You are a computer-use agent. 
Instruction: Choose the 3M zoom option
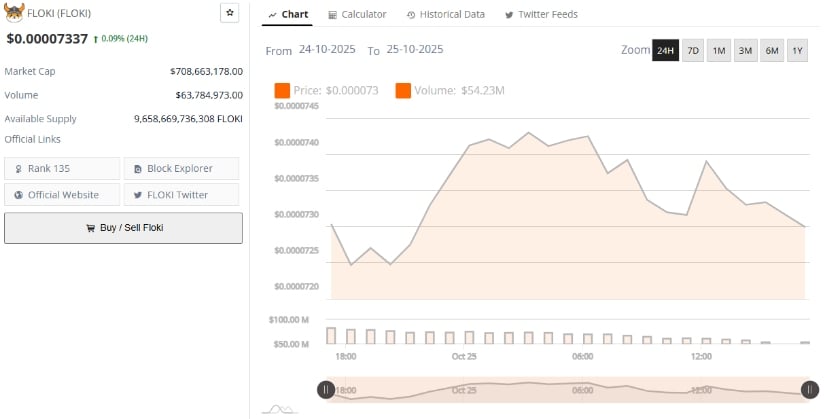click(745, 50)
